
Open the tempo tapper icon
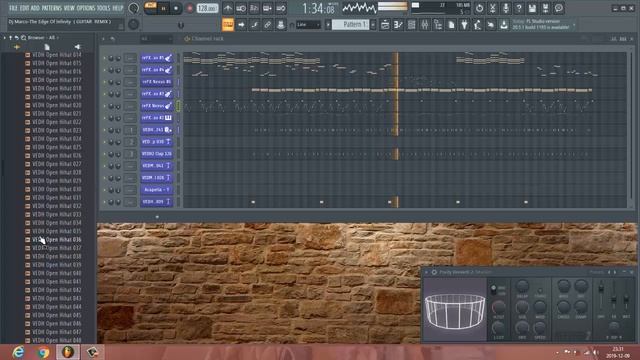coord(478,25)
